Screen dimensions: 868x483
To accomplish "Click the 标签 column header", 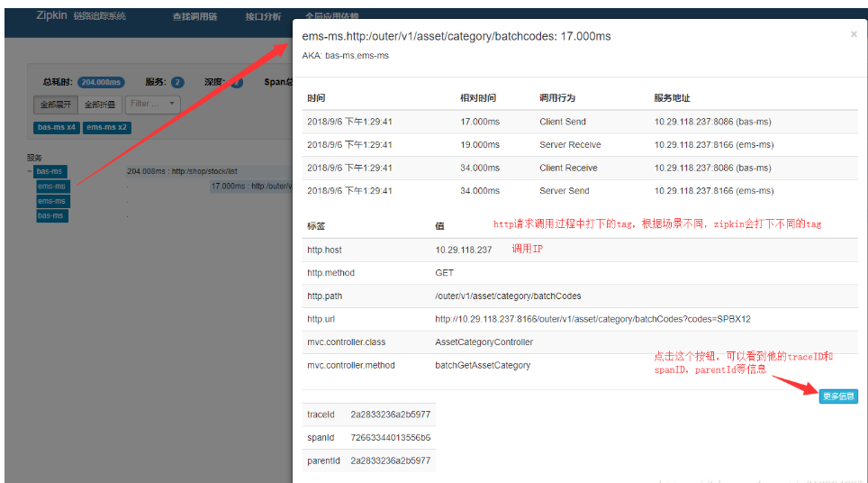I will (316, 226).
